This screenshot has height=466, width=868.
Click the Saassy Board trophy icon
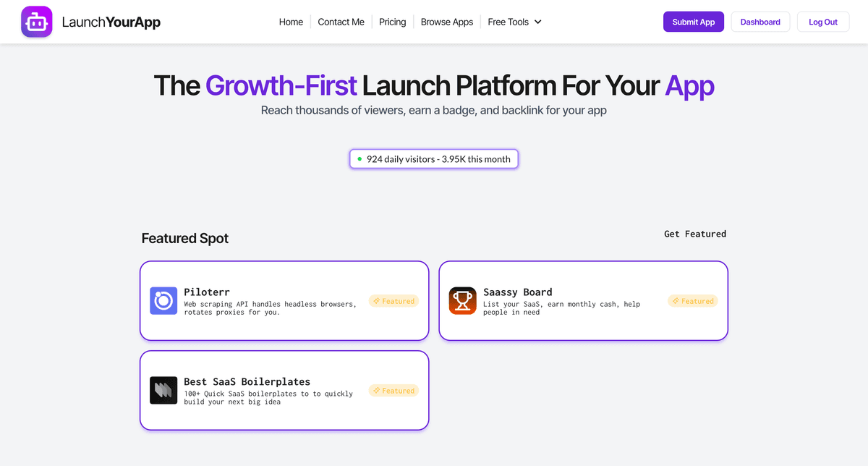(463, 301)
